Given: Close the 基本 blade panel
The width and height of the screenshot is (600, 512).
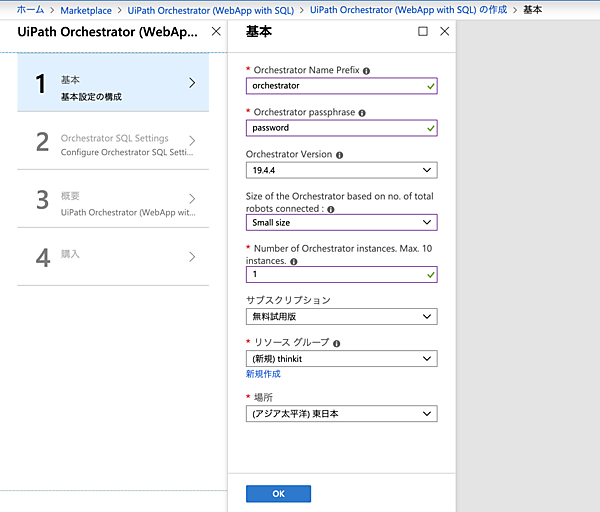Looking at the screenshot, I should pos(445,31).
